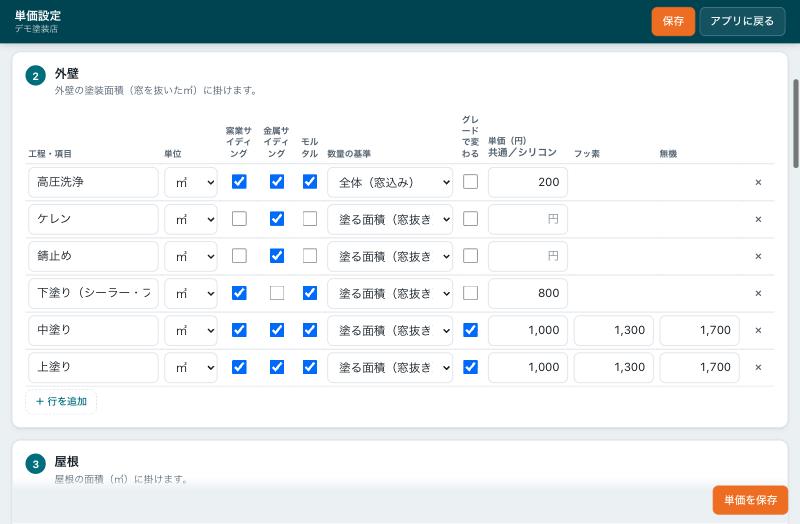This screenshot has height=524, width=800.
Task: Click the empty ケレン price field
Action: 528,219
